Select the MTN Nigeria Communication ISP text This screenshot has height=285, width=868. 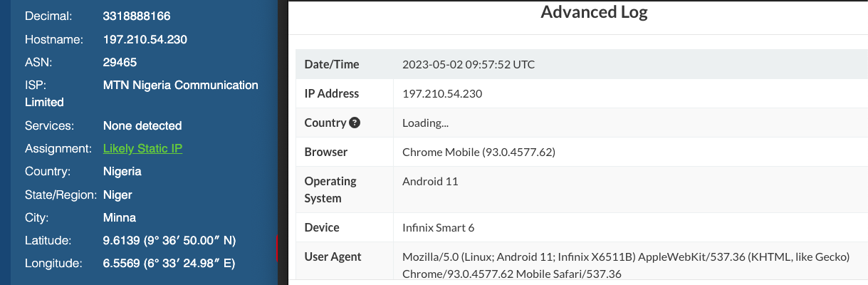pyautogui.click(x=181, y=85)
